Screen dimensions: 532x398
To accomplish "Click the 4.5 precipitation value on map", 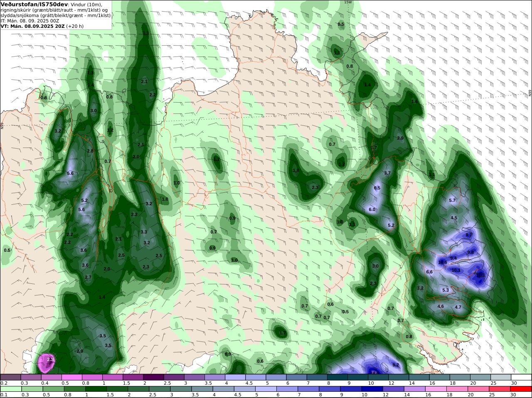I will (x=454, y=218).
